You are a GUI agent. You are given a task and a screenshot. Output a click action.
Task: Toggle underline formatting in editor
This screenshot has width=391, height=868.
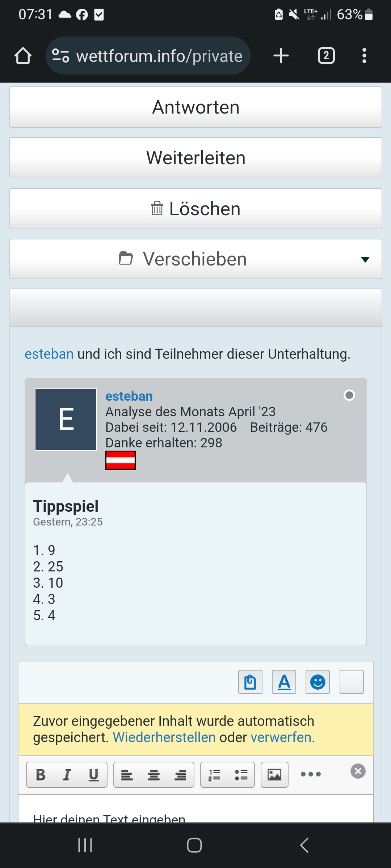(x=94, y=775)
